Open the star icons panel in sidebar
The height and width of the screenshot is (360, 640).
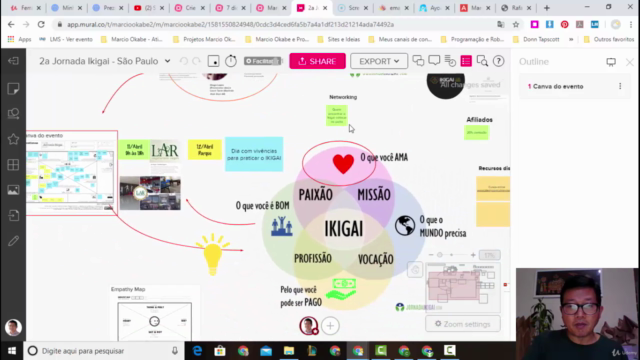[13, 139]
